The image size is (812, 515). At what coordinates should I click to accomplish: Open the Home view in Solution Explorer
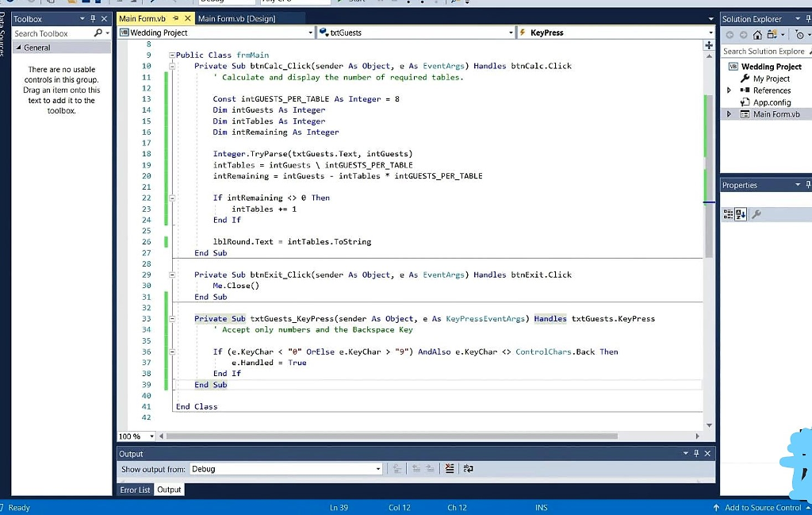tap(757, 35)
